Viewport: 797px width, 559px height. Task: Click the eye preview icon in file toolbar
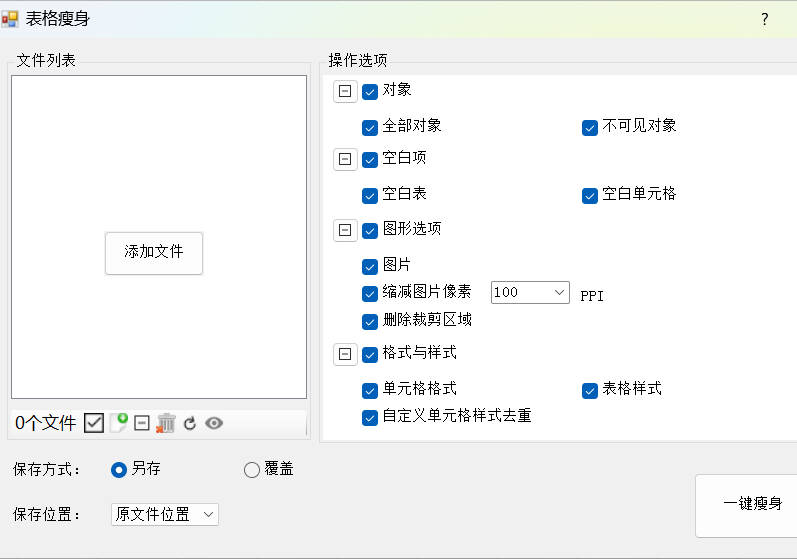pyautogui.click(x=214, y=423)
